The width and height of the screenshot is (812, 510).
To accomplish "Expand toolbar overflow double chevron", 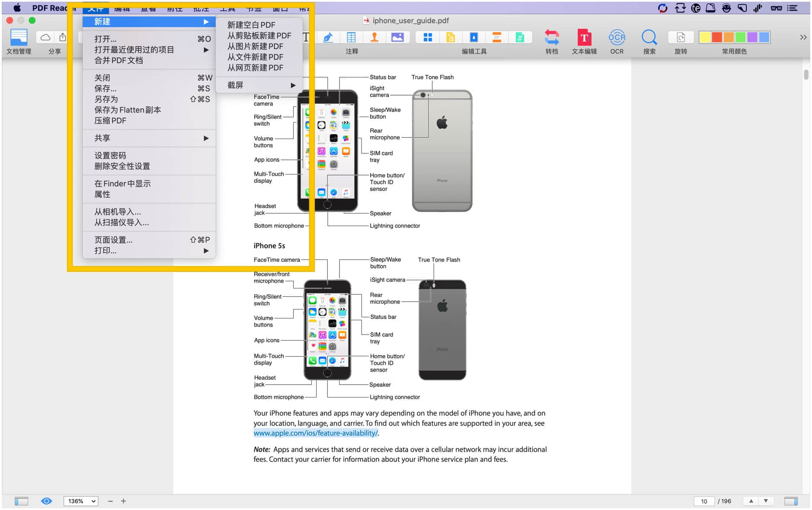I will [803, 38].
